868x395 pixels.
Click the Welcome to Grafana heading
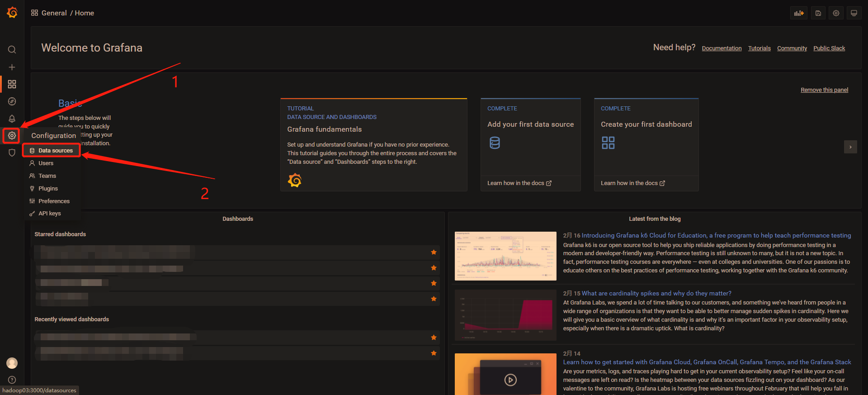(92, 48)
